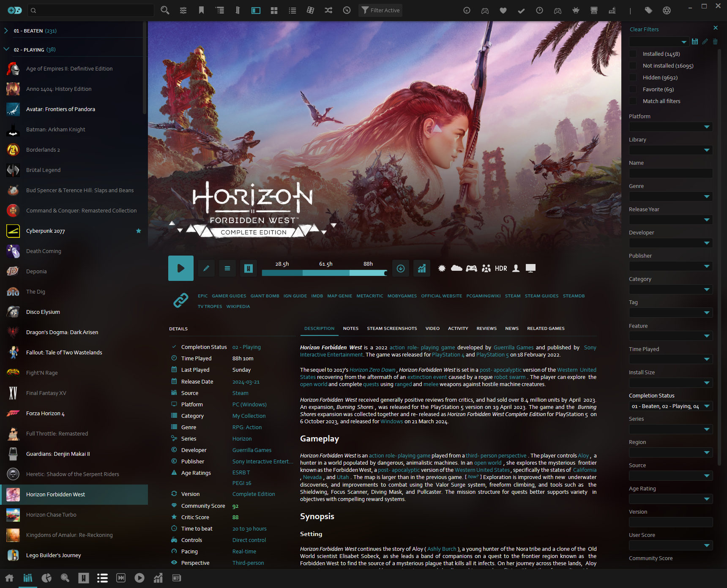This screenshot has height=588, width=727.
Task: Click the skip-forward icon in bottom bar
Action: (121, 578)
